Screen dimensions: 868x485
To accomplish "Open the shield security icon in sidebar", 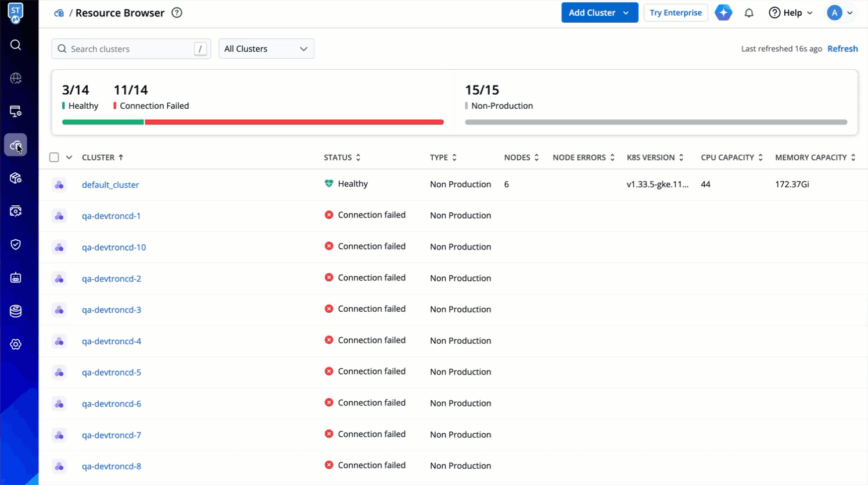I will click(16, 244).
